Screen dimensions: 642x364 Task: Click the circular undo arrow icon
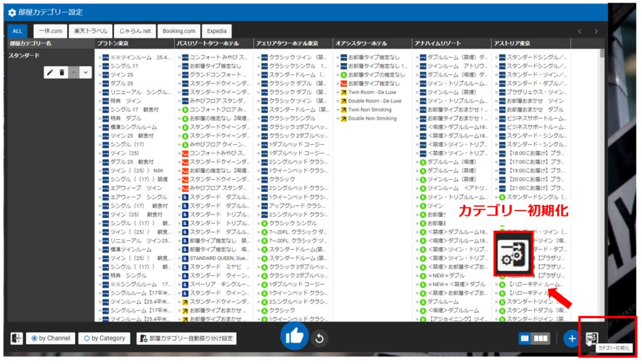[319, 338]
